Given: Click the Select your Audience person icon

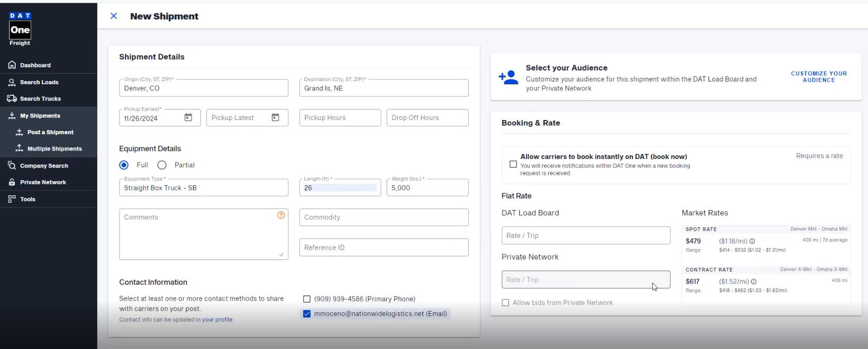Looking at the screenshot, I should coord(508,78).
